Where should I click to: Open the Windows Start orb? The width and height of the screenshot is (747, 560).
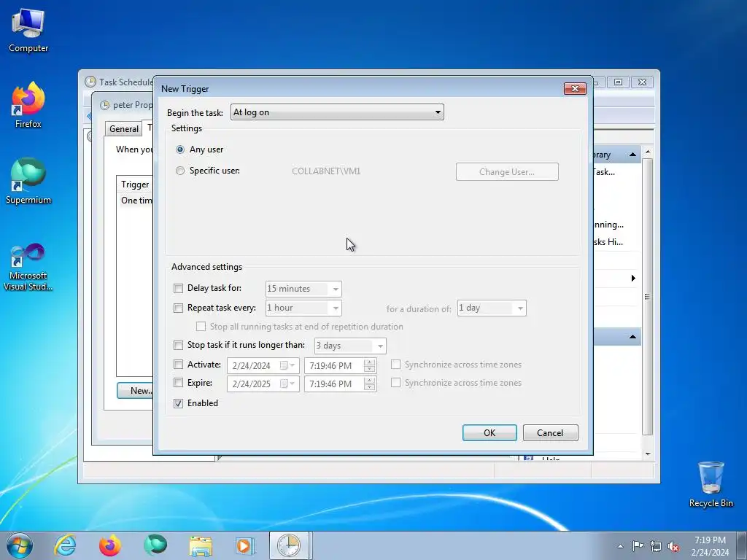pyautogui.click(x=20, y=545)
